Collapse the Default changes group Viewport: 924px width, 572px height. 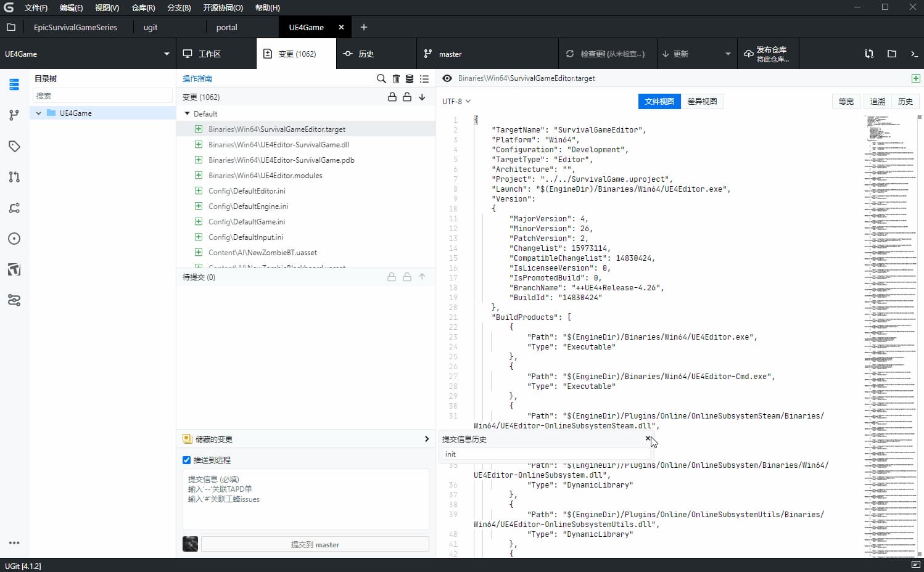[187, 113]
